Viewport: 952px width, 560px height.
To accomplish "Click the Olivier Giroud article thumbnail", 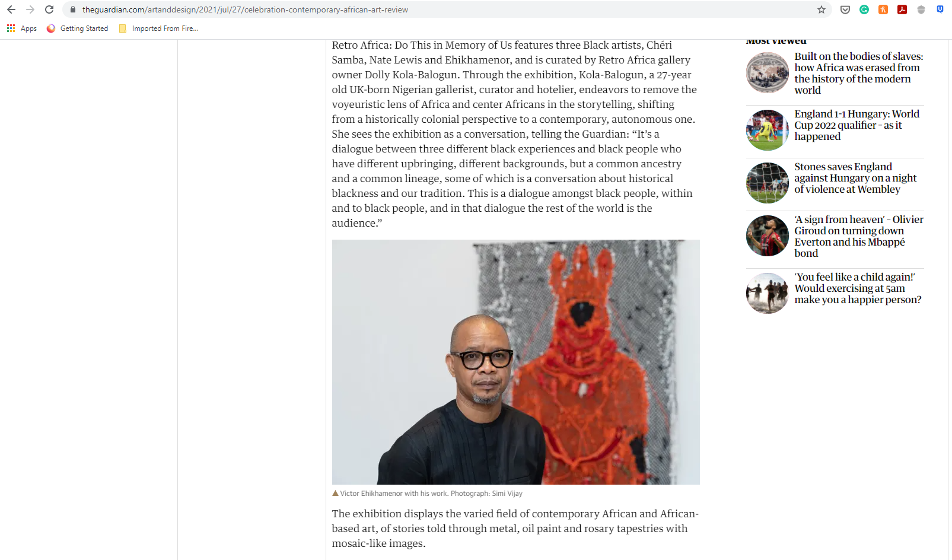I will [x=767, y=236].
